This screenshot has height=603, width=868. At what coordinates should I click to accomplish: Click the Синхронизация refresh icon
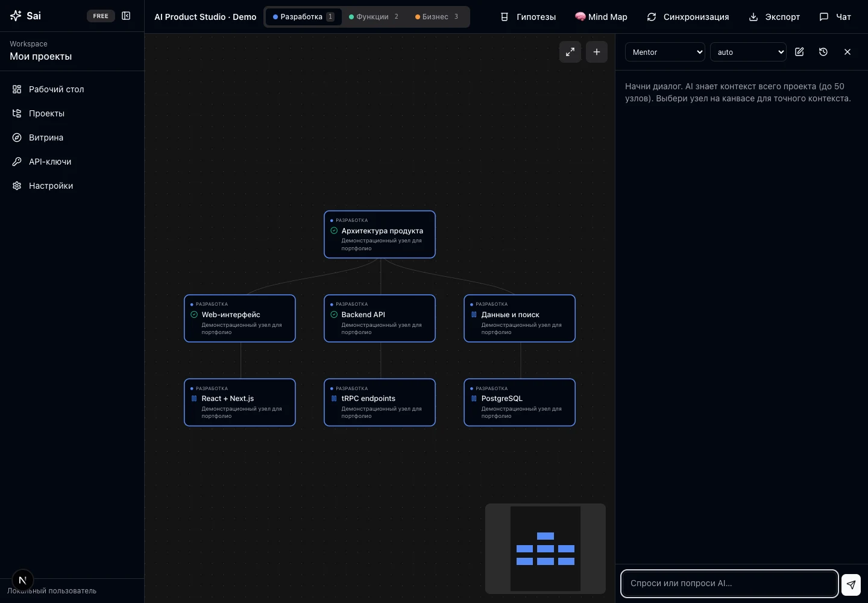pos(652,17)
